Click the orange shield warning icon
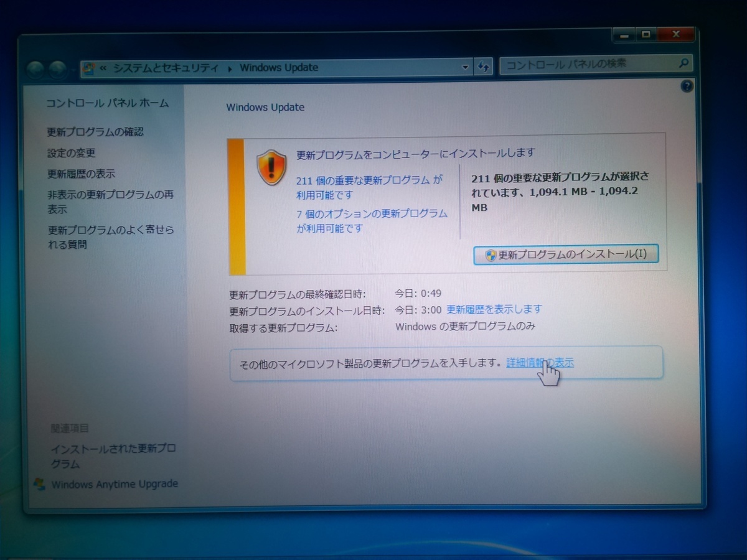The height and width of the screenshot is (560, 747). click(x=271, y=167)
